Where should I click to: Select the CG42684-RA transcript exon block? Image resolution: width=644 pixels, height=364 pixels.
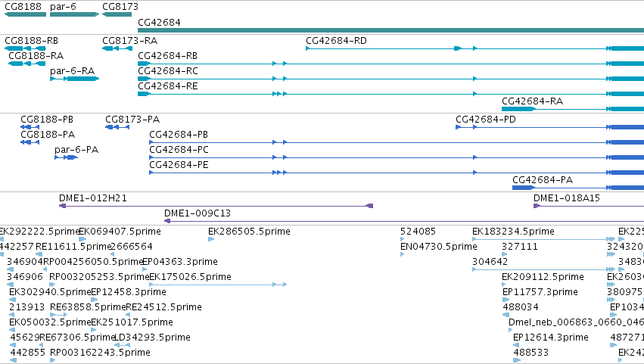[518, 109]
